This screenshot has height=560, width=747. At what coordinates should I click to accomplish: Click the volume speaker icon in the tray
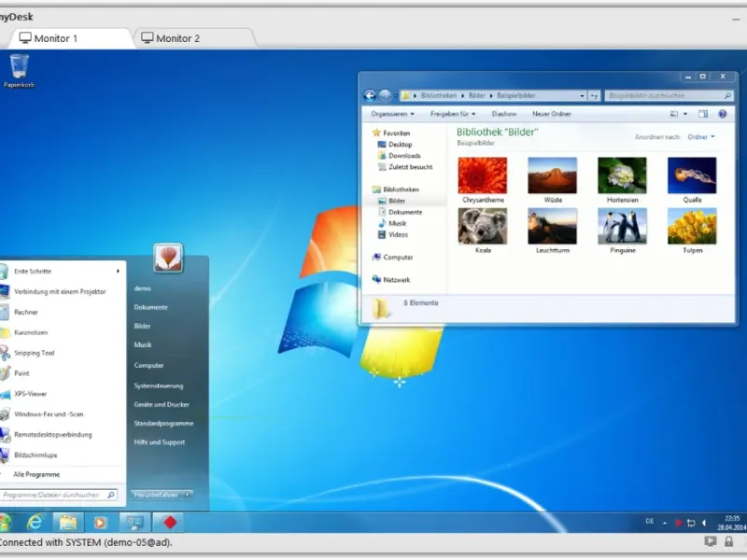click(704, 523)
